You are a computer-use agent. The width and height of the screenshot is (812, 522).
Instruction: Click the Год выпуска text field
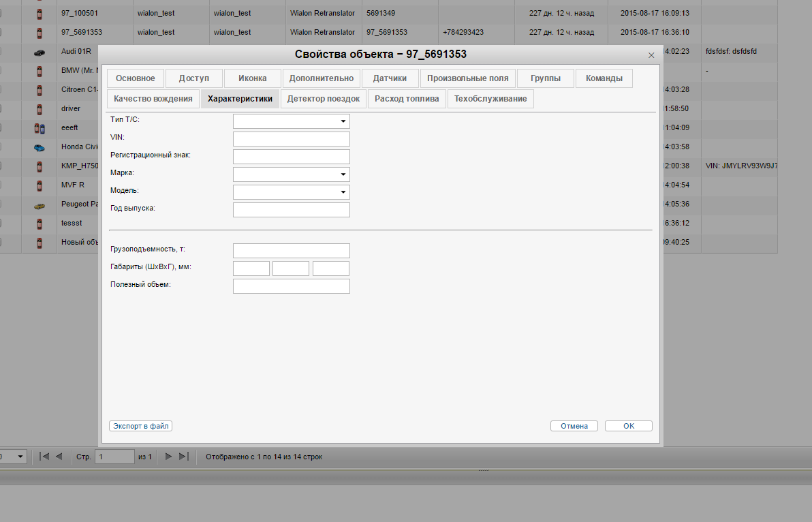(x=291, y=210)
